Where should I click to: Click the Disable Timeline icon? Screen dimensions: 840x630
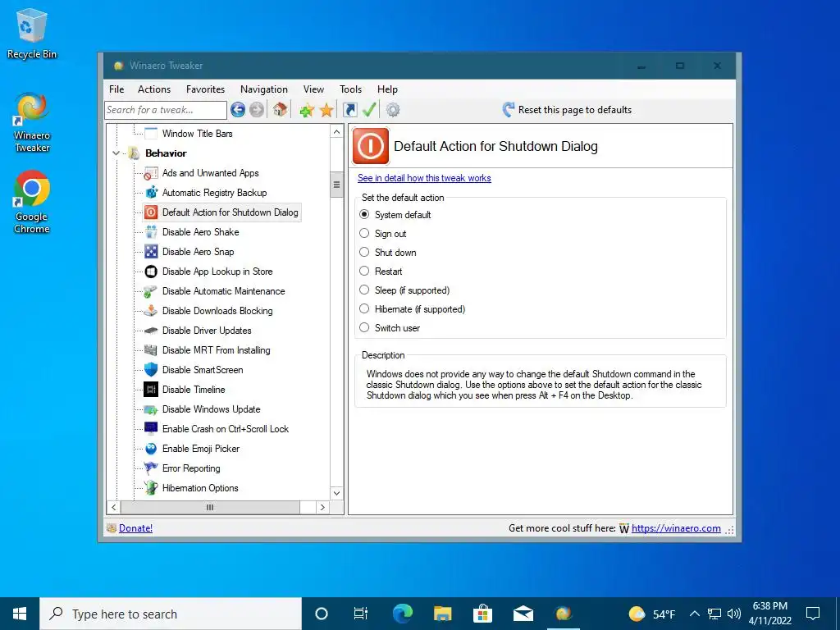pos(151,390)
